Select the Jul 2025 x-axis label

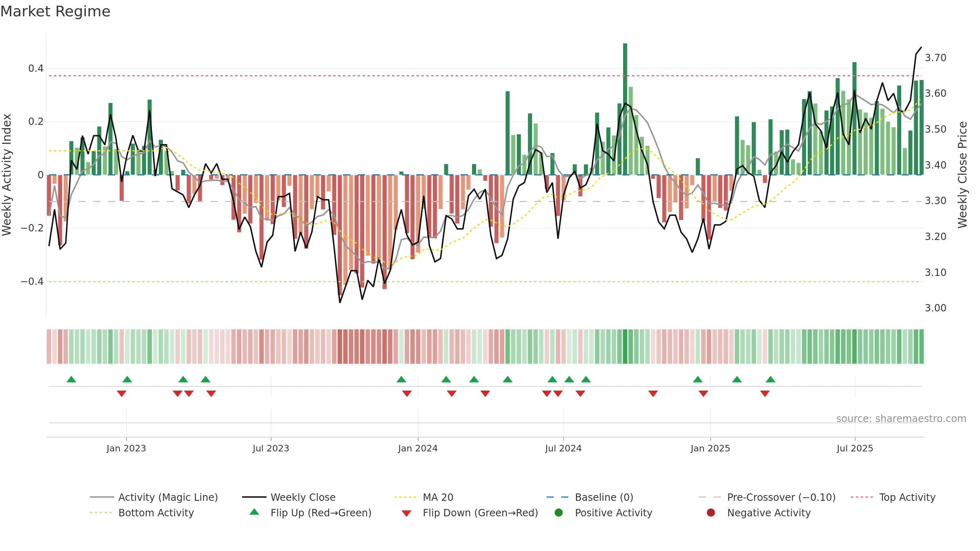[x=855, y=448]
